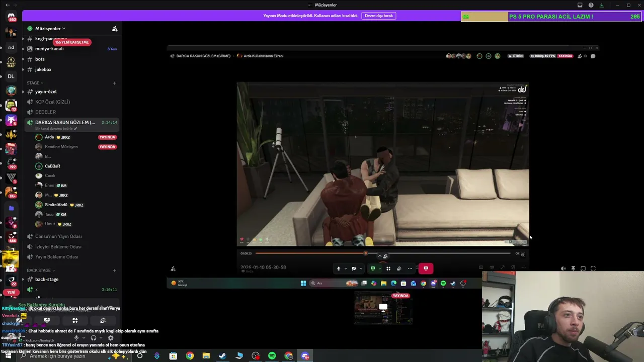This screenshot has height=362, width=644.
Task: Open Microsoft Store from the taskbar
Action: 173,356
